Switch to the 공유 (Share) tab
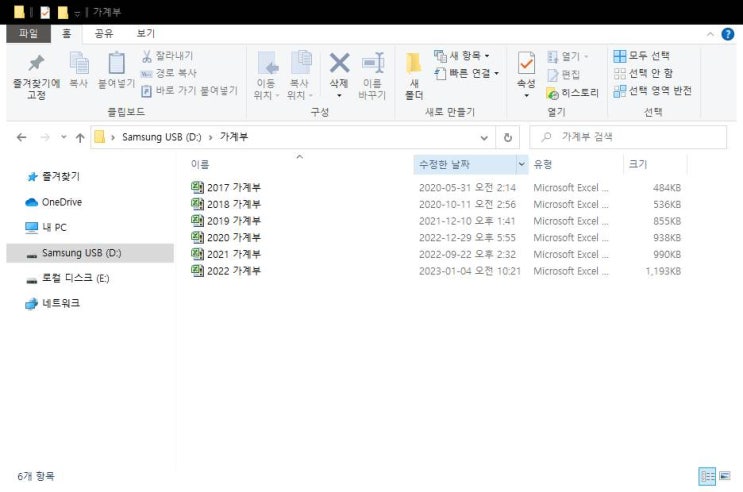 click(104, 33)
